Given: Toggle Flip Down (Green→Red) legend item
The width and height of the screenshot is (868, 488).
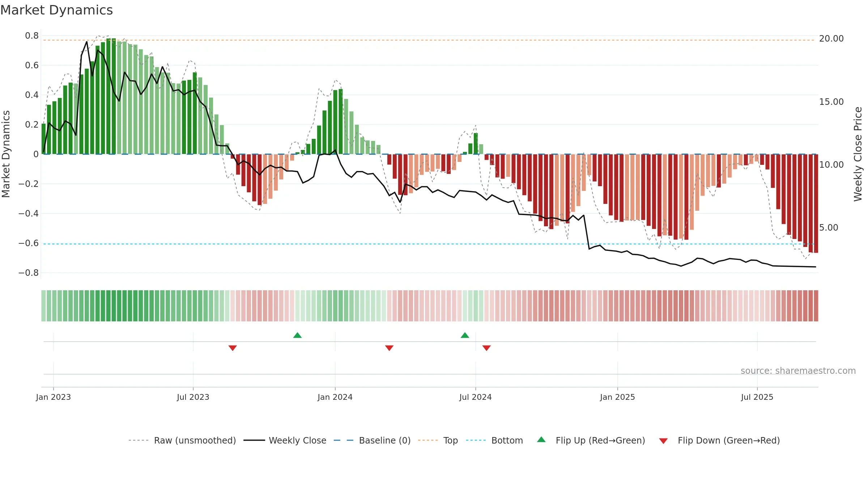Looking at the screenshot, I should pyautogui.click(x=719, y=440).
